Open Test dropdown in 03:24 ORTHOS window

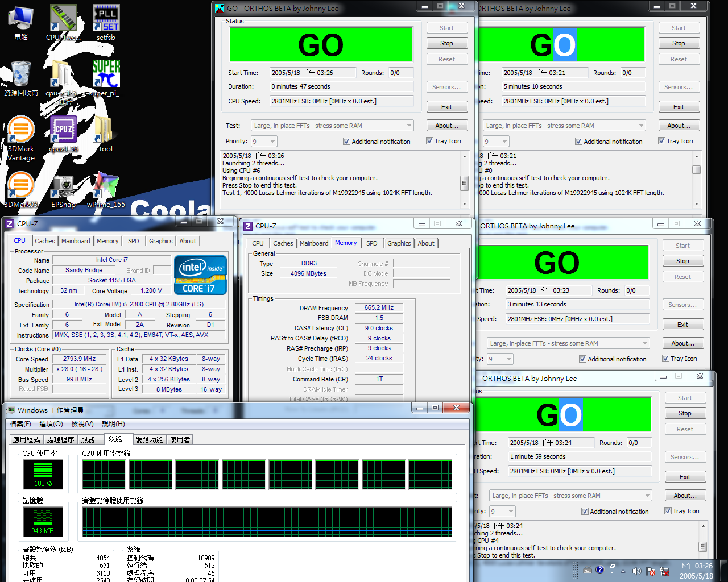(570, 496)
